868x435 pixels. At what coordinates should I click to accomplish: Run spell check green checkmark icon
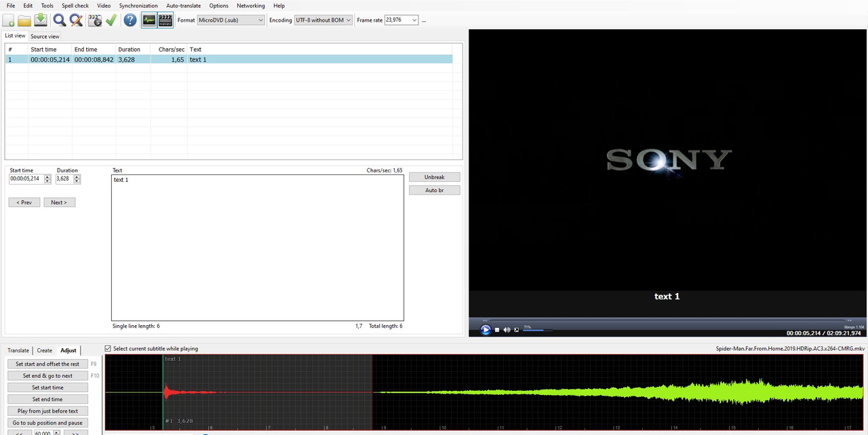(x=111, y=20)
